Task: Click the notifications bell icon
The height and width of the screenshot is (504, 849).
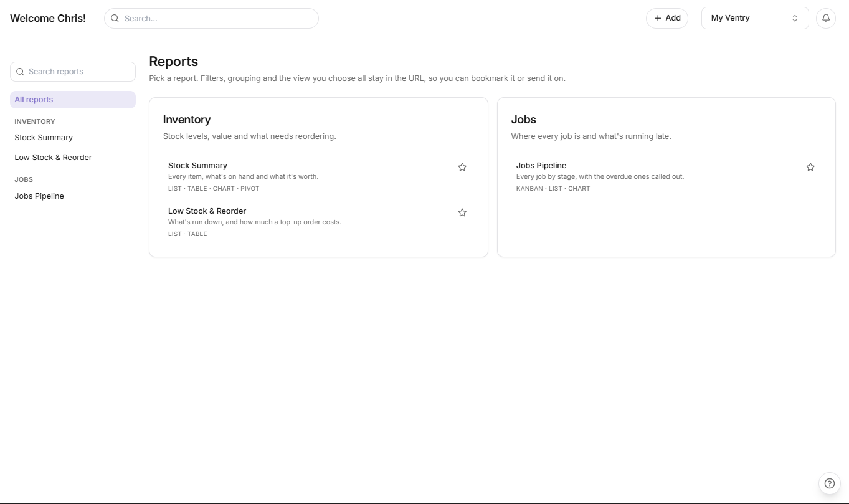Action: (x=826, y=18)
